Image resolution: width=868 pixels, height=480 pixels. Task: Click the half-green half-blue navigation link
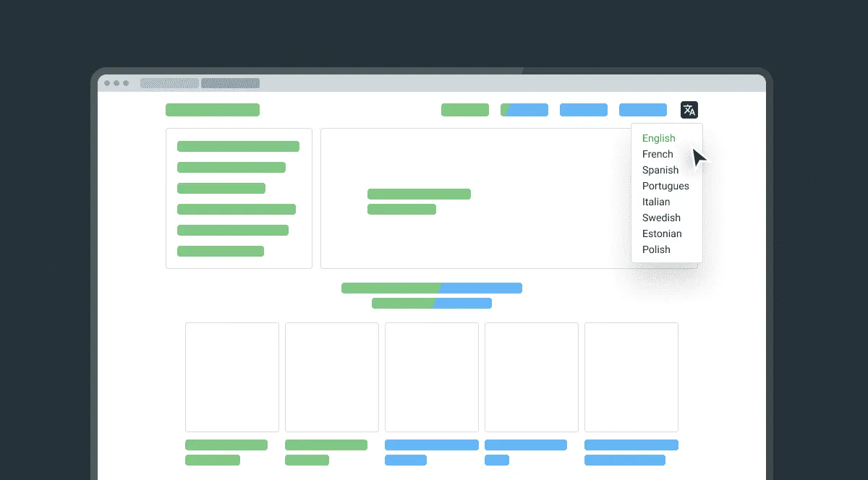524,110
